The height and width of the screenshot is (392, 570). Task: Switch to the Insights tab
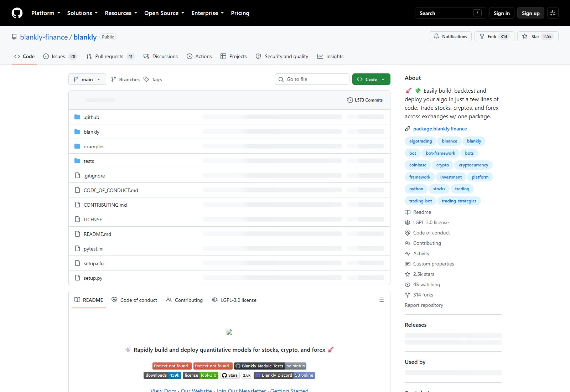tap(330, 56)
